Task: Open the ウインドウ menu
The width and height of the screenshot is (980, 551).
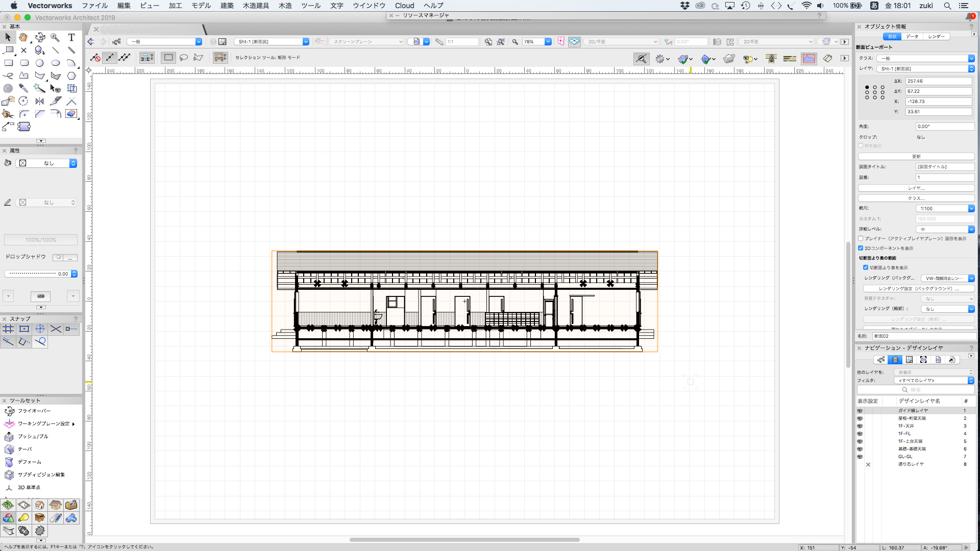Action: point(369,6)
